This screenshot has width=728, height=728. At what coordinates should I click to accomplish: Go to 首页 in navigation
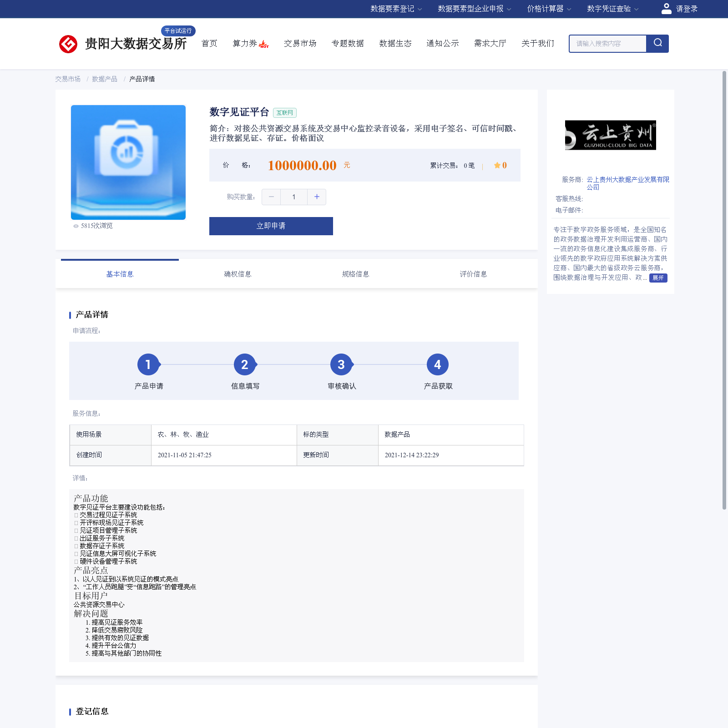[209, 43]
